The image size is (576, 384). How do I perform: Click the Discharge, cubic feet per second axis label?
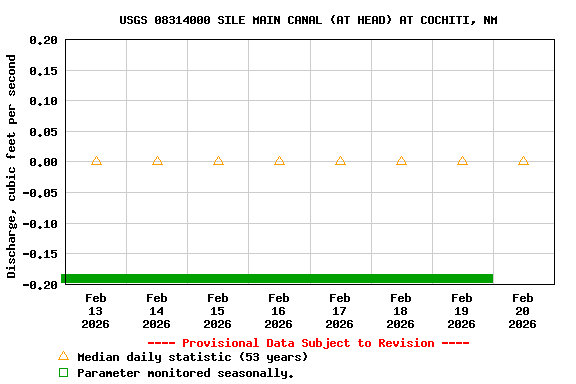coord(11,166)
